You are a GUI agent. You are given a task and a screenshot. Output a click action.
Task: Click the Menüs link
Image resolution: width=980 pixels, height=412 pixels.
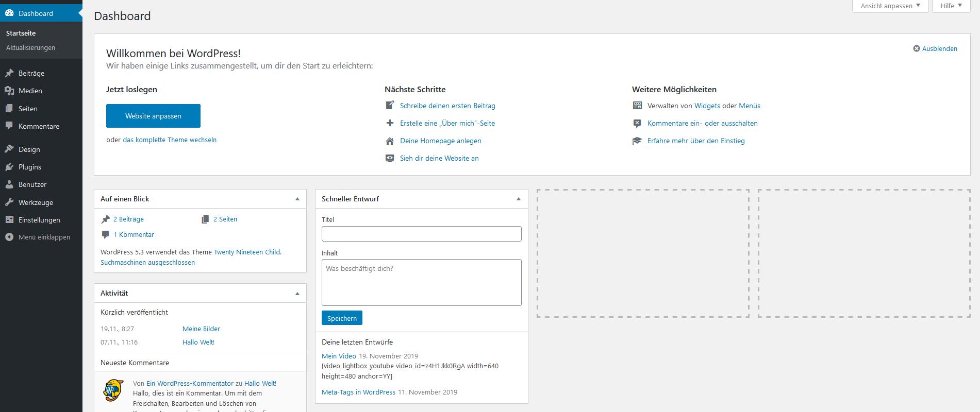coord(750,106)
